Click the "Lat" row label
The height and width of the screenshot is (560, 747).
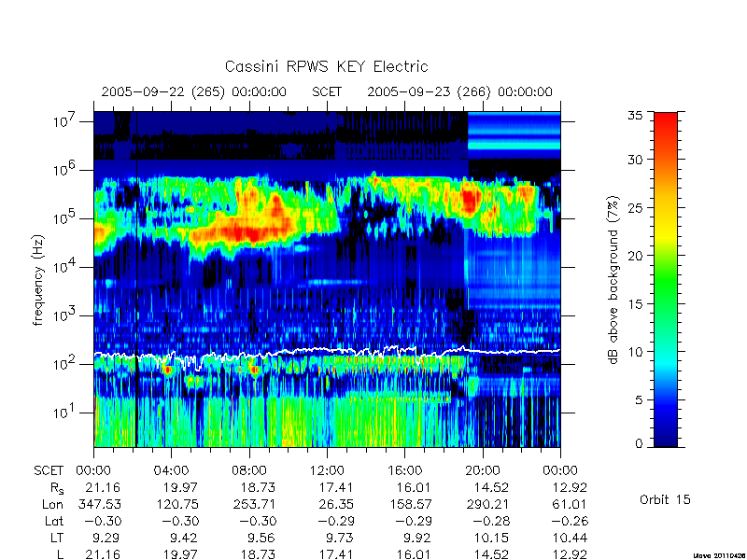[54, 521]
